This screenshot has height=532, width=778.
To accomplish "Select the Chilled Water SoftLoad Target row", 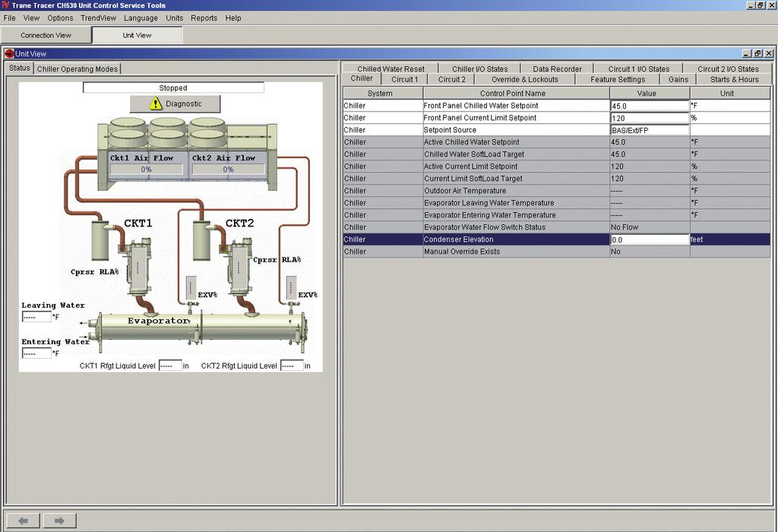I will pyautogui.click(x=556, y=154).
